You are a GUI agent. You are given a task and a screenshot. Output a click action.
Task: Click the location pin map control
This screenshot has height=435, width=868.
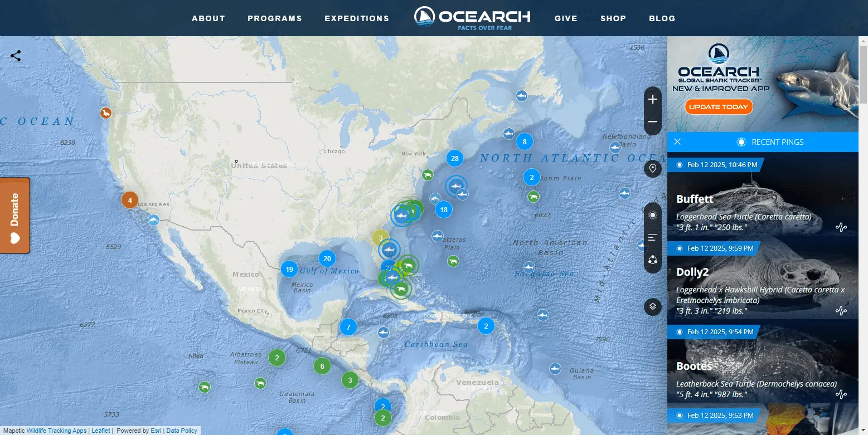pos(653,168)
